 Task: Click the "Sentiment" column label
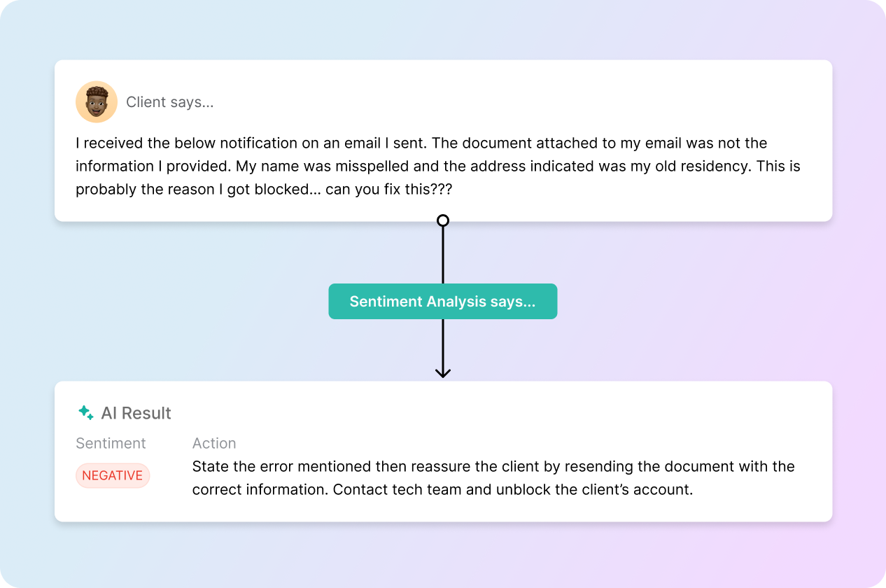tap(111, 443)
